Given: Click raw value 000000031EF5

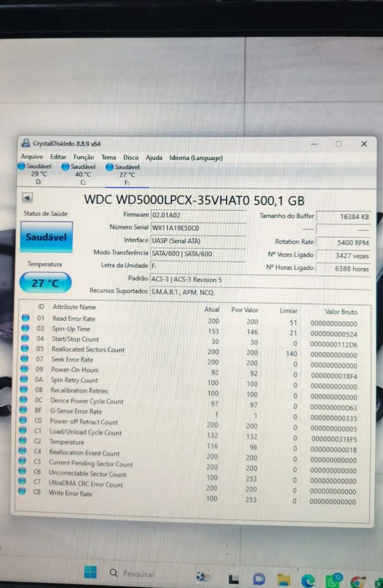Looking at the screenshot, I should point(334,440).
